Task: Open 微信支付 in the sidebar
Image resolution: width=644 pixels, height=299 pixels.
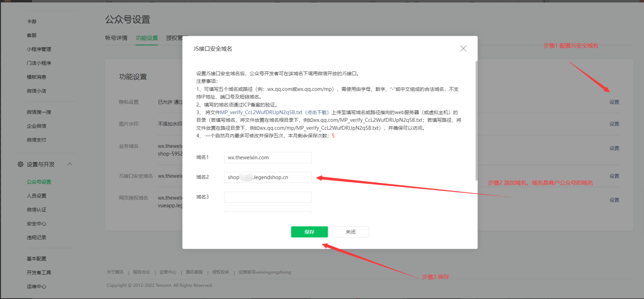Action: 36,140
